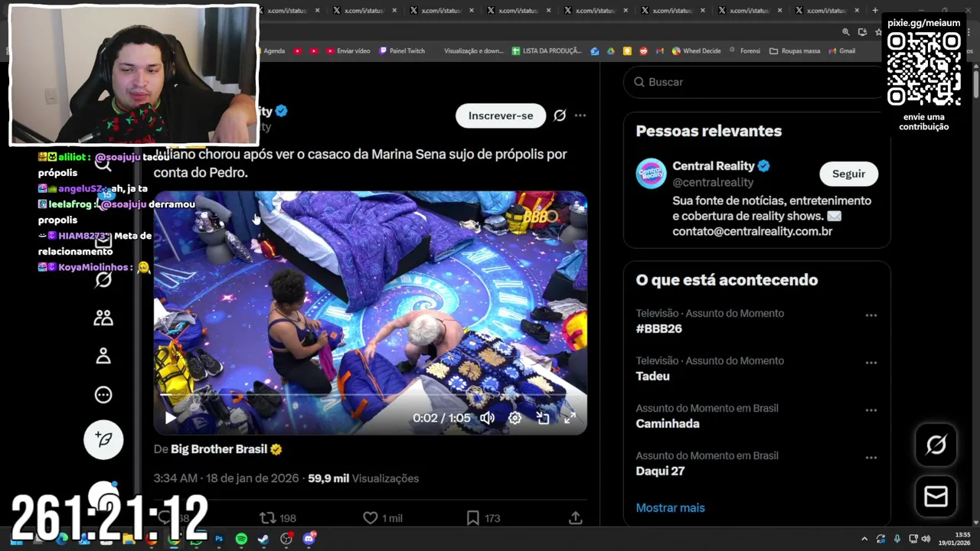
Task: Expand the video to fullscreen
Action: (x=570, y=418)
